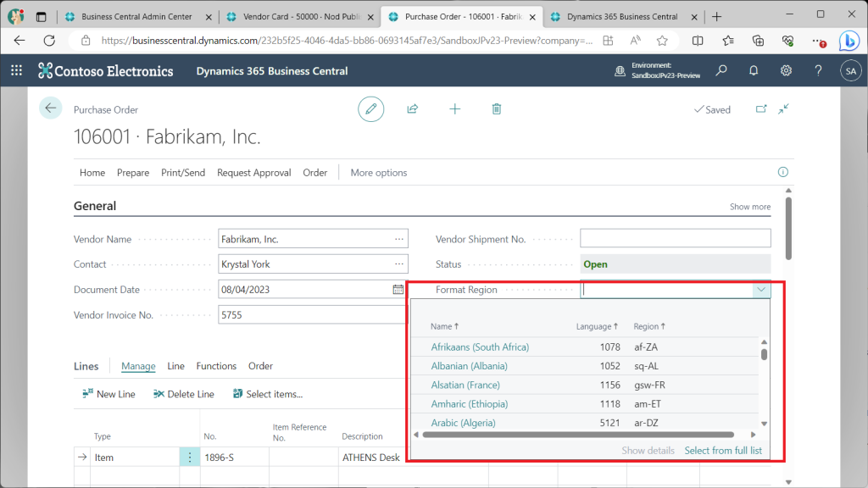Screen dimensions: 868x488
Task: Open the help question mark
Action: (818, 70)
